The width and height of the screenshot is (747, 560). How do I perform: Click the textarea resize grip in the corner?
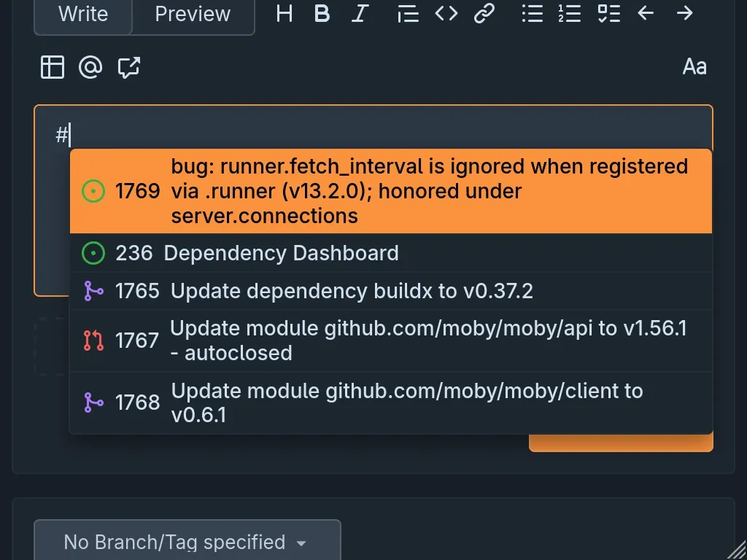pyautogui.click(x=738, y=551)
